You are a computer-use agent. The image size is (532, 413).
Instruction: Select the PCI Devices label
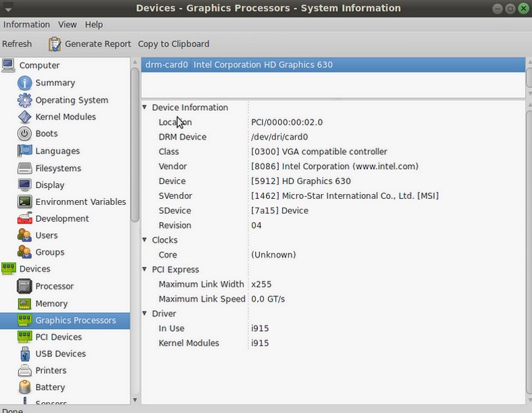(x=59, y=337)
